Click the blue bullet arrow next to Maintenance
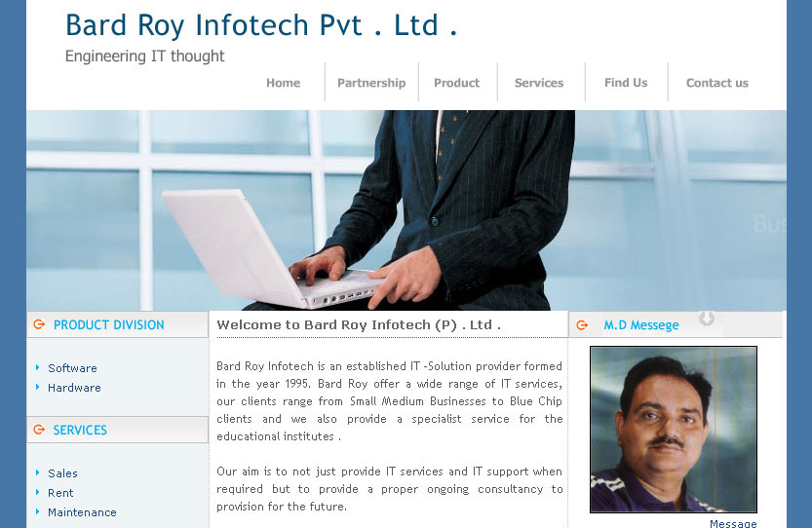812x528 pixels. (x=37, y=512)
